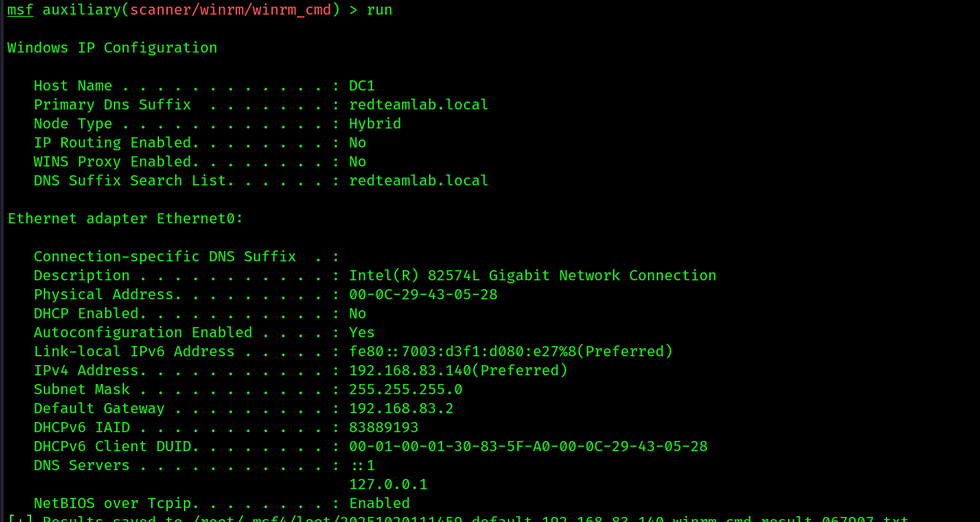Click the NetBIOS over Tcpip Enabled value
This screenshot has width=980, height=522.
(379, 504)
